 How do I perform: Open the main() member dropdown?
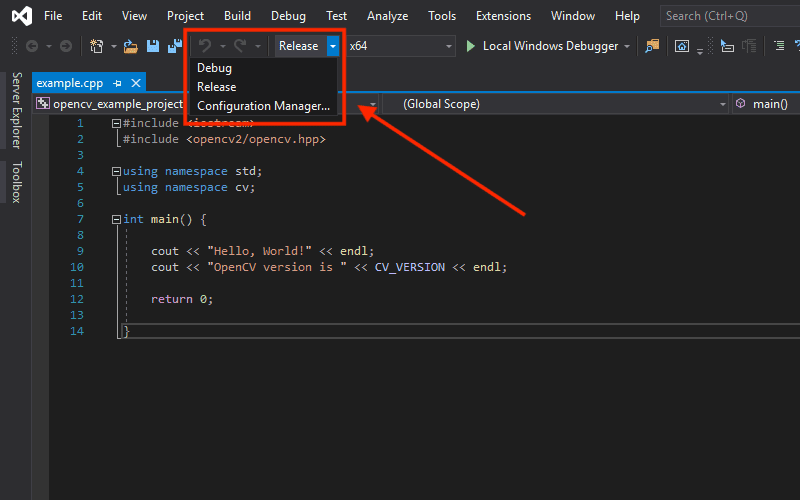pyautogui.click(x=766, y=104)
